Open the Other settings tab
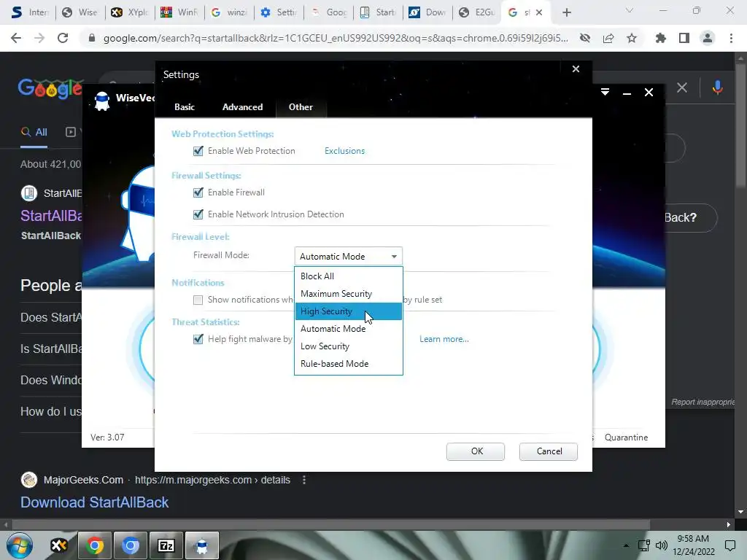Viewport: 747px width, 560px height. tap(301, 107)
